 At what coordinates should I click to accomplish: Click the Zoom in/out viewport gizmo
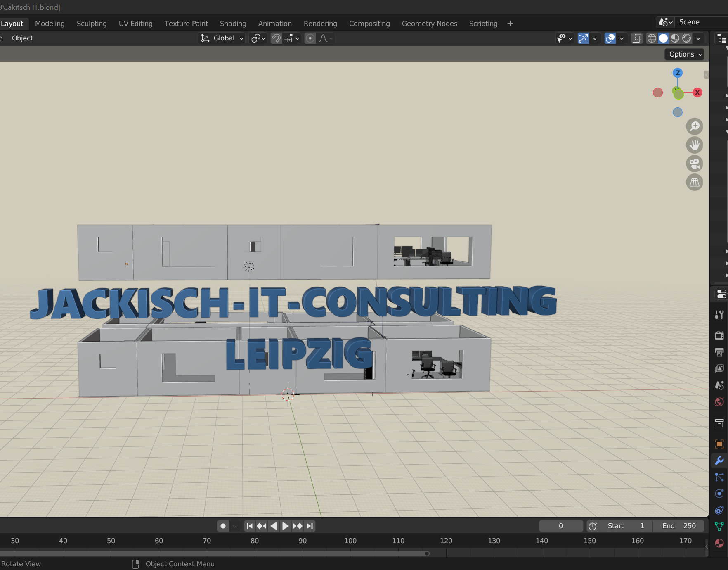[695, 126]
